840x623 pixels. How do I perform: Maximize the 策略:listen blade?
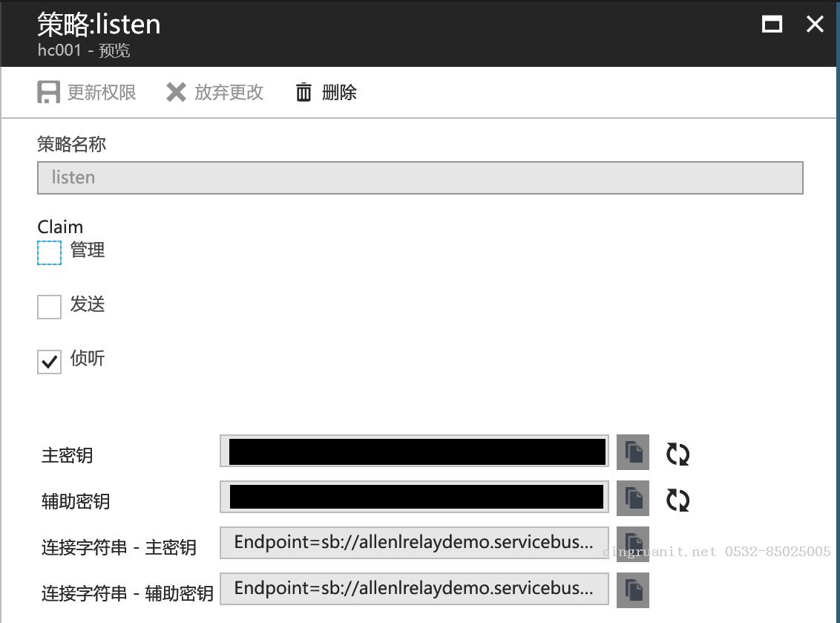tap(772, 24)
